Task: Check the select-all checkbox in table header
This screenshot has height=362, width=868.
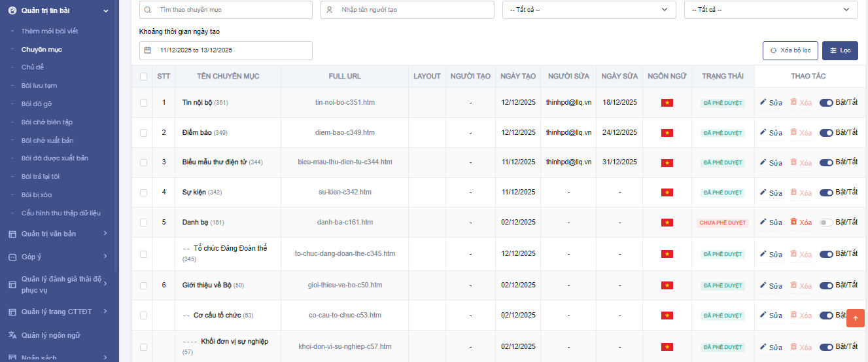Action: pos(143,77)
